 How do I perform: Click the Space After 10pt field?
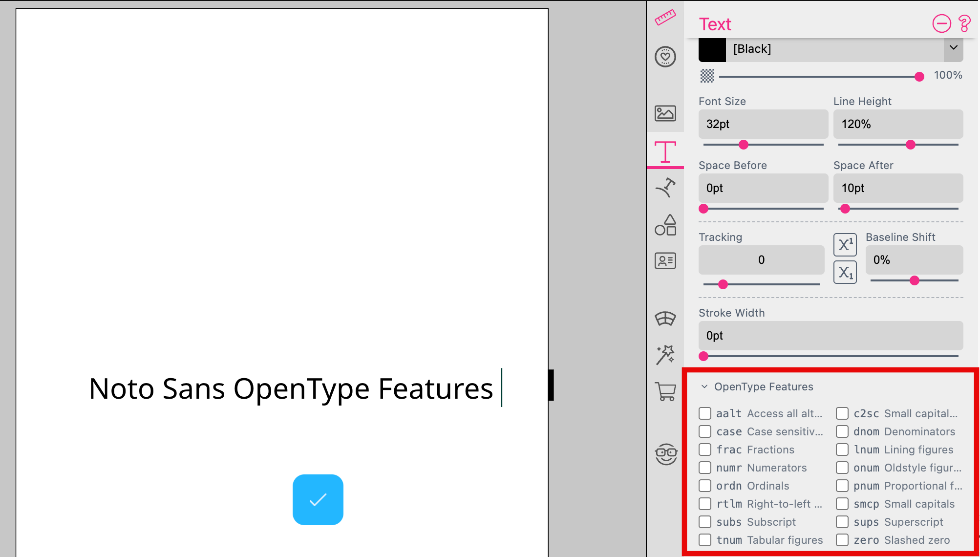(898, 188)
